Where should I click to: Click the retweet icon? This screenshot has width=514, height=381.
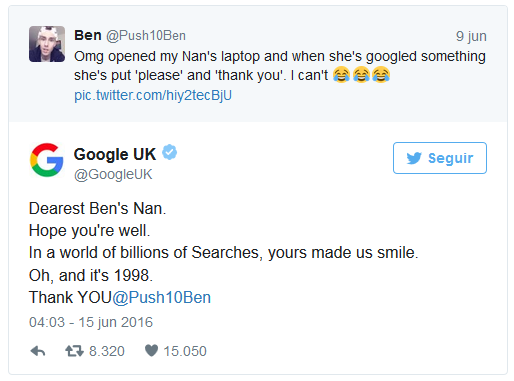[74, 351]
